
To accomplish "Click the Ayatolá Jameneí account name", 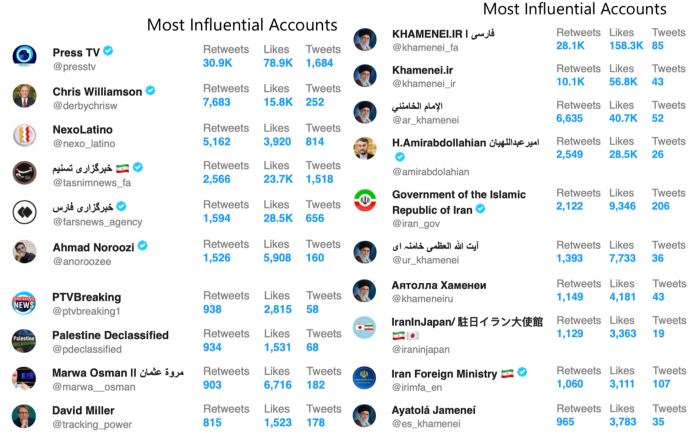I will [x=433, y=410].
